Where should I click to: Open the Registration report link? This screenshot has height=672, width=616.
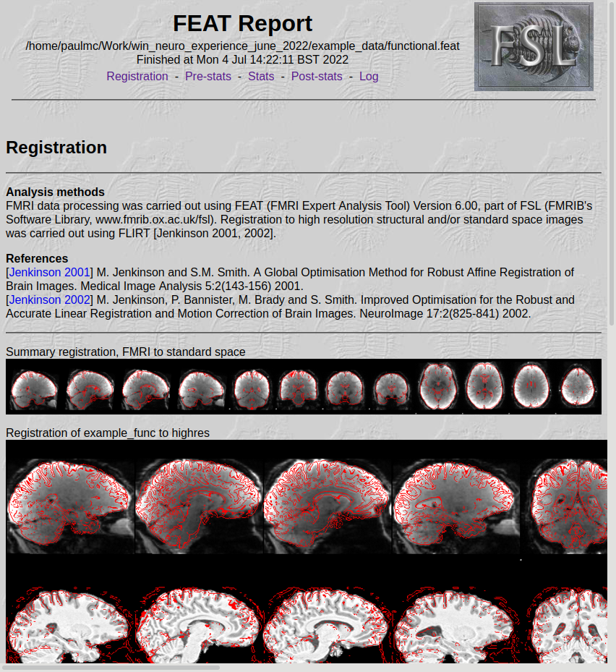(x=137, y=77)
